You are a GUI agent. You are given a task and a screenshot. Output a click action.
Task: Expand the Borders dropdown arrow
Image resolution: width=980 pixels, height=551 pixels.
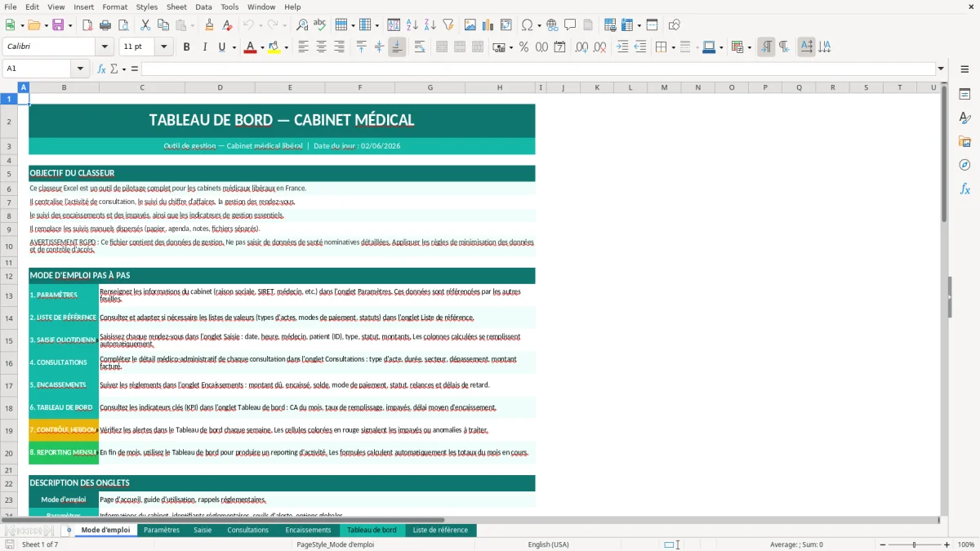672,47
